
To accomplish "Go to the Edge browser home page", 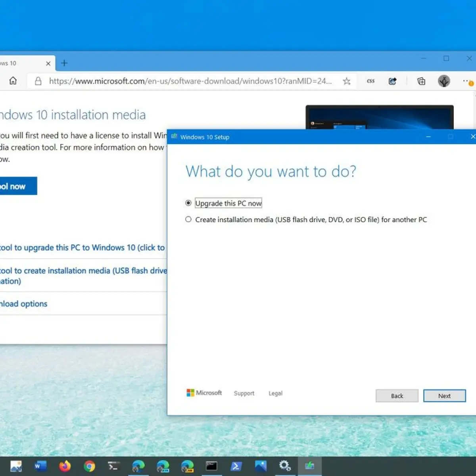I will tap(13, 81).
